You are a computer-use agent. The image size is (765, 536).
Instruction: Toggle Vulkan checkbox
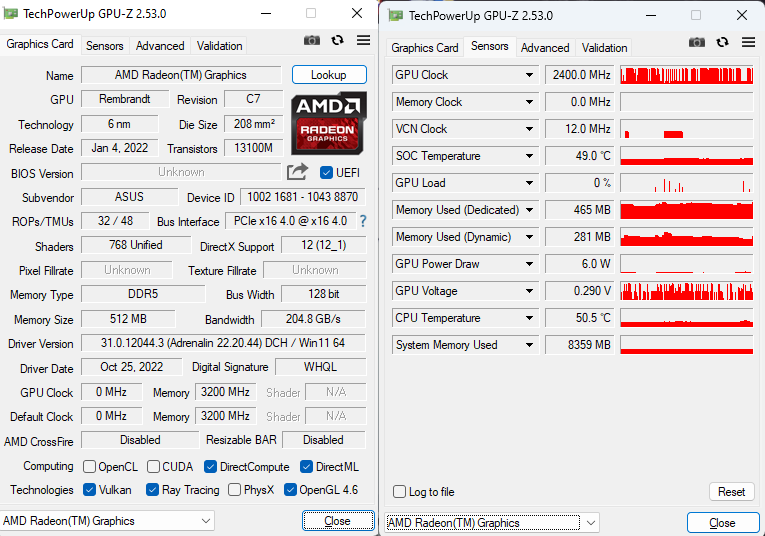(x=89, y=490)
